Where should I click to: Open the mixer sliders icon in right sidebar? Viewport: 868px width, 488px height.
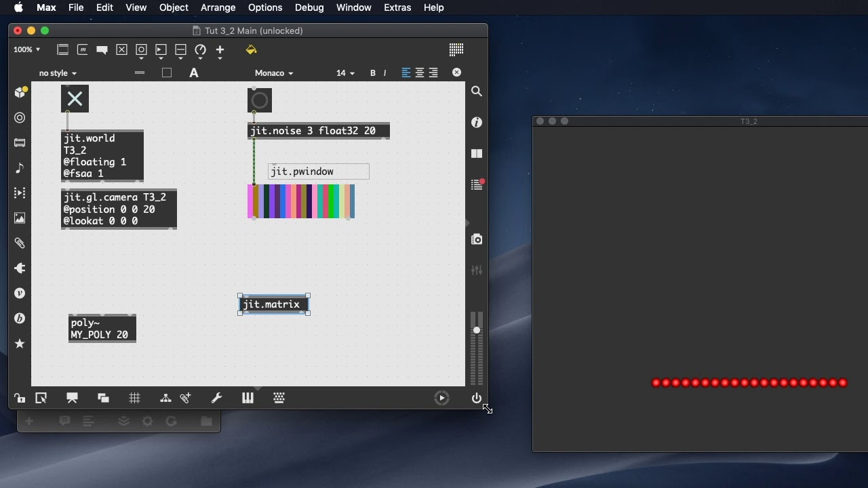point(477,270)
